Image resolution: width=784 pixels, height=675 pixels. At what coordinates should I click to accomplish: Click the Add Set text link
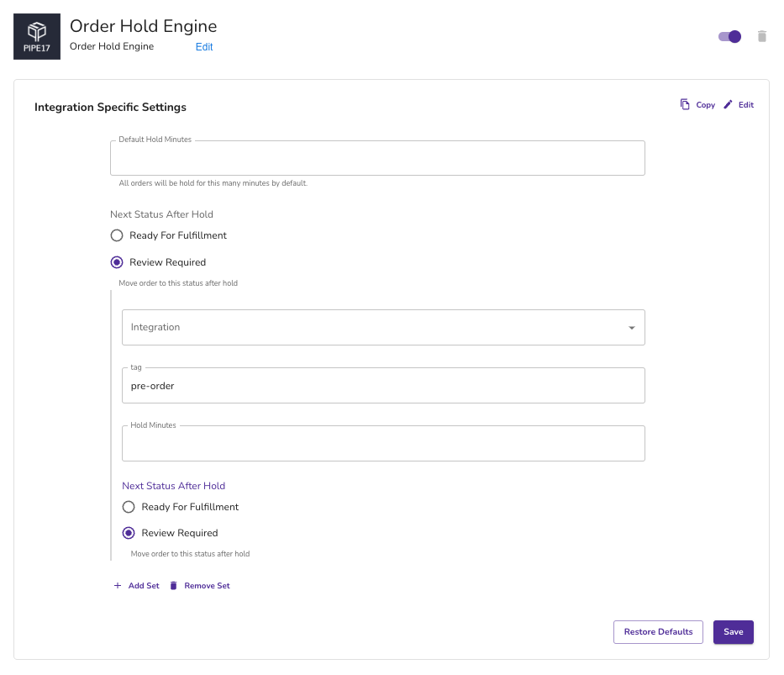coord(144,586)
